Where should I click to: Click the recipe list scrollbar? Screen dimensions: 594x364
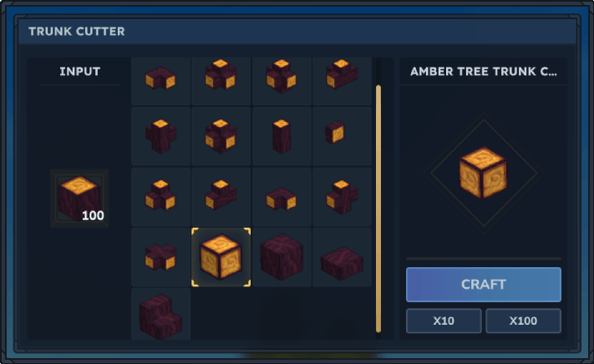click(x=378, y=209)
